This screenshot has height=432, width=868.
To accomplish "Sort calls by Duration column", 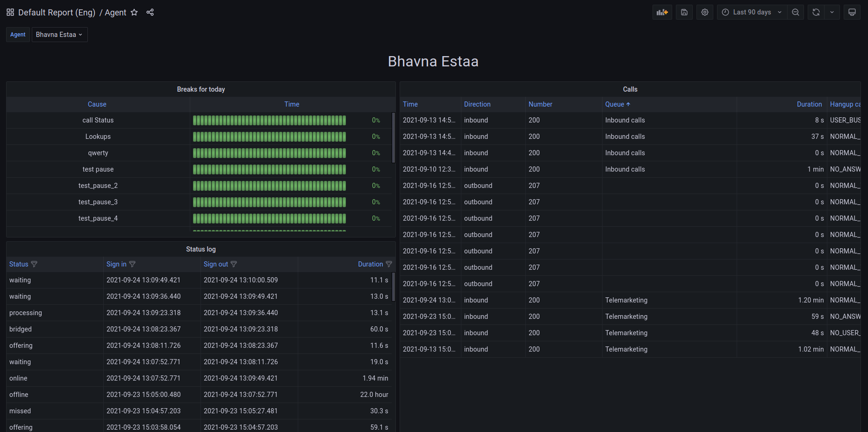I will point(809,104).
